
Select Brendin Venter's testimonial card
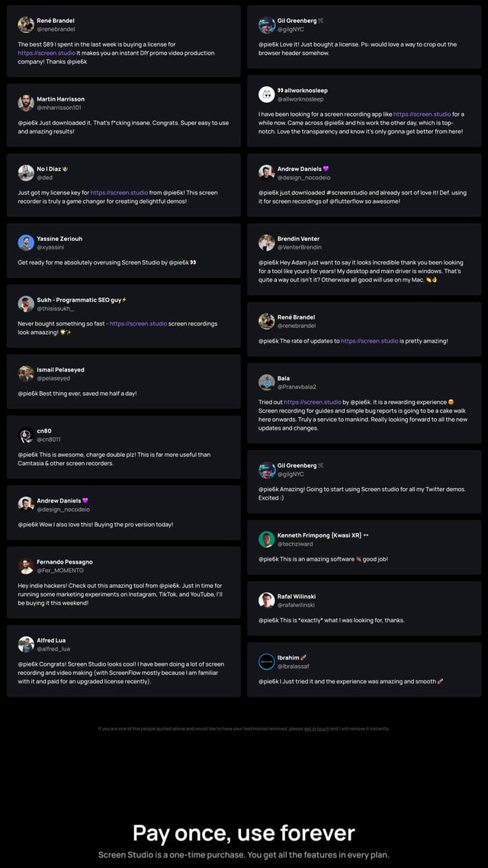click(366, 259)
